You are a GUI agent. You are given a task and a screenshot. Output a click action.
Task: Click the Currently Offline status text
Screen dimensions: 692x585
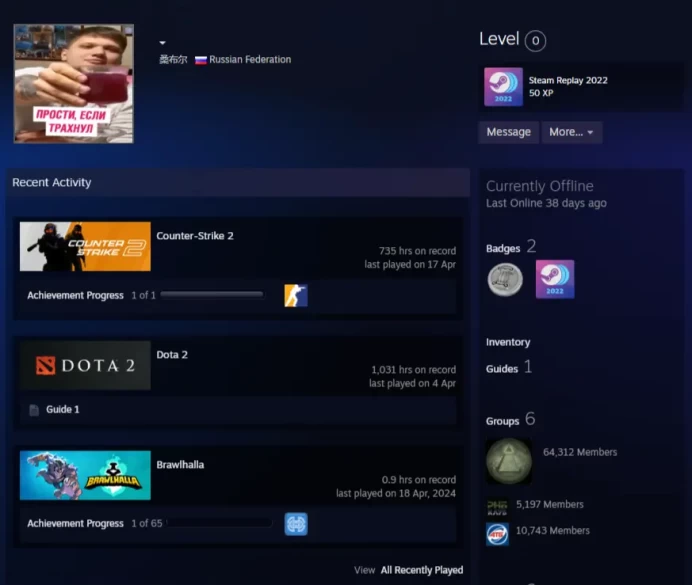540,186
